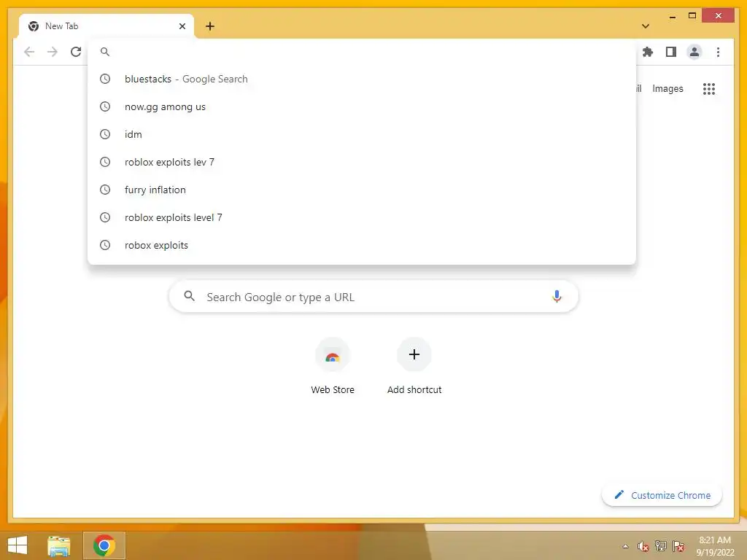Choose the roblox exploits lev 7 suggestion
The width and height of the screenshot is (747, 560).
pyautogui.click(x=362, y=162)
